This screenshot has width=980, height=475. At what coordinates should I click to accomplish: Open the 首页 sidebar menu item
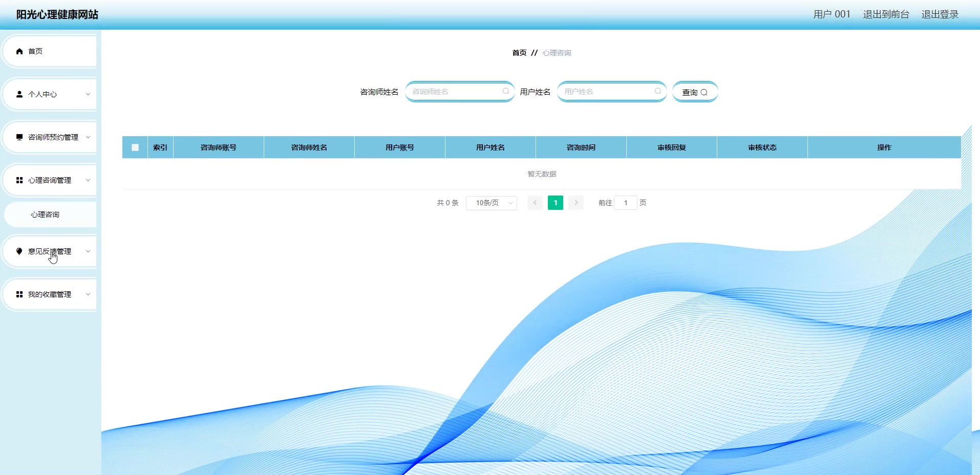pyautogui.click(x=50, y=51)
